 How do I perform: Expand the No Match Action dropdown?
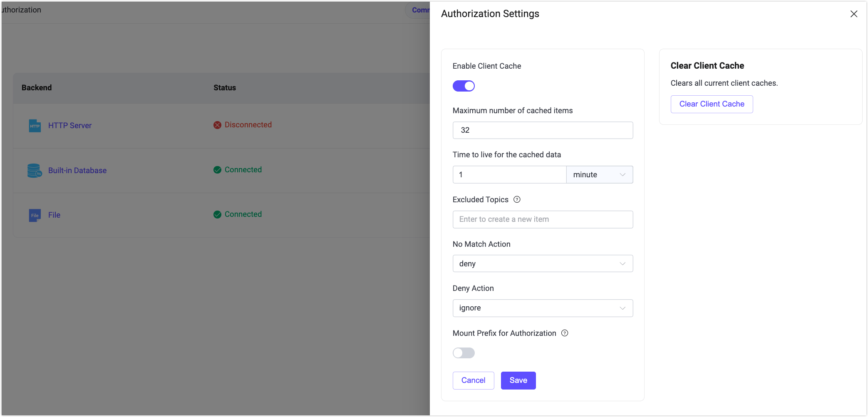543,263
